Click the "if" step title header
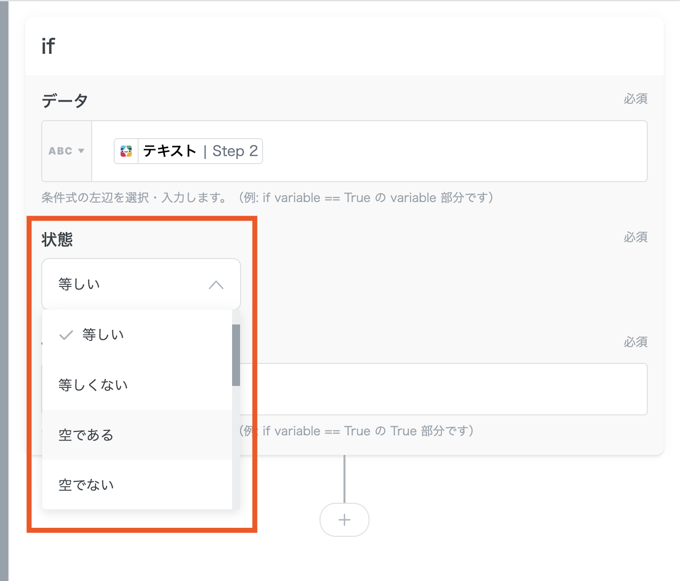The height and width of the screenshot is (581, 680). [x=48, y=47]
